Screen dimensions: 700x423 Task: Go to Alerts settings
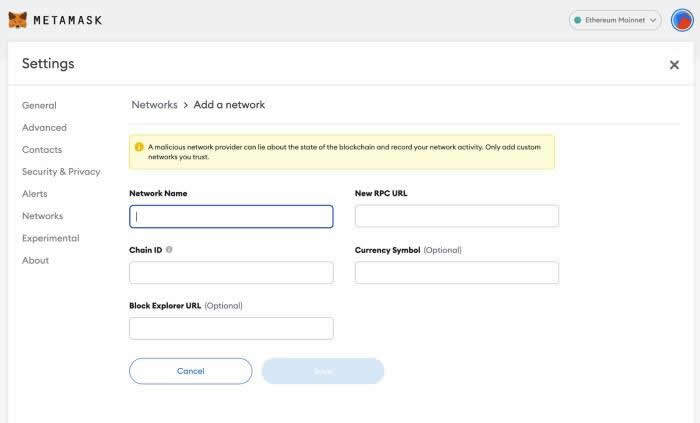pos(34,194)
